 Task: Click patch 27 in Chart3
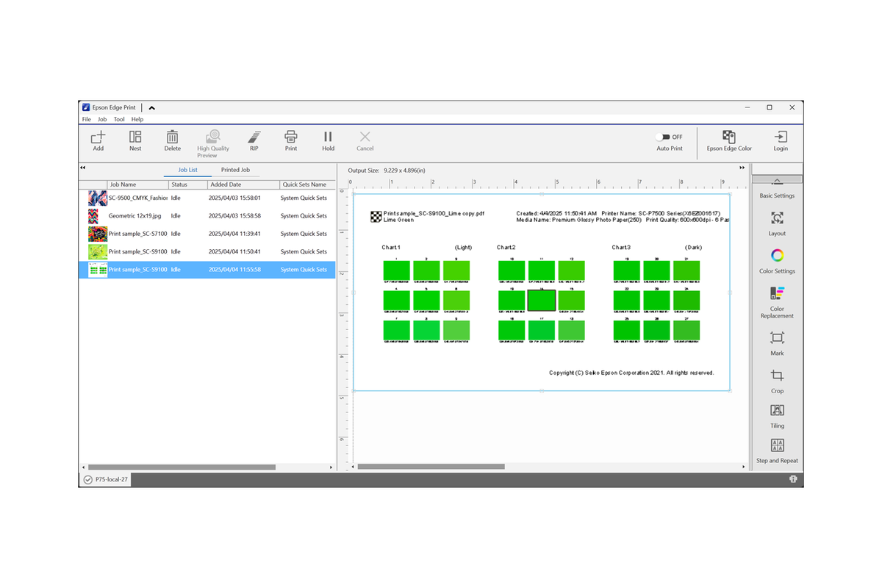(686, 330)
